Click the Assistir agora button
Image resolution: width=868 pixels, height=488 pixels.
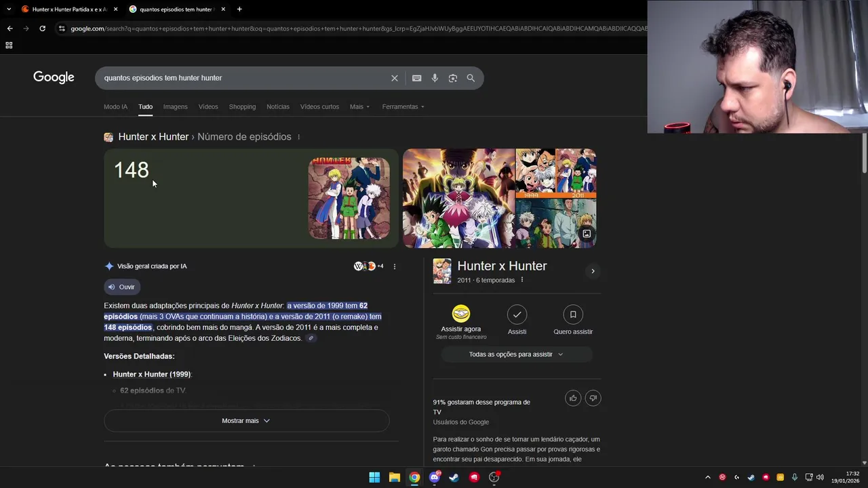tap(461, 322)
